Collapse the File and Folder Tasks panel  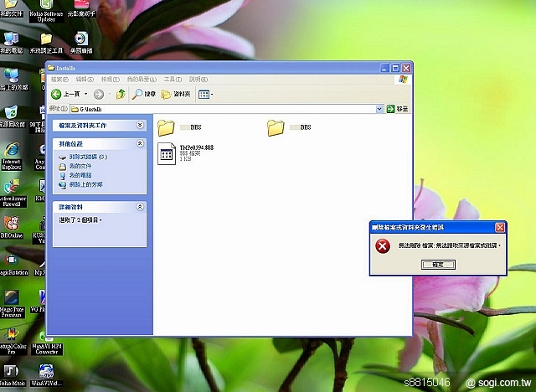tap(139, 125)
